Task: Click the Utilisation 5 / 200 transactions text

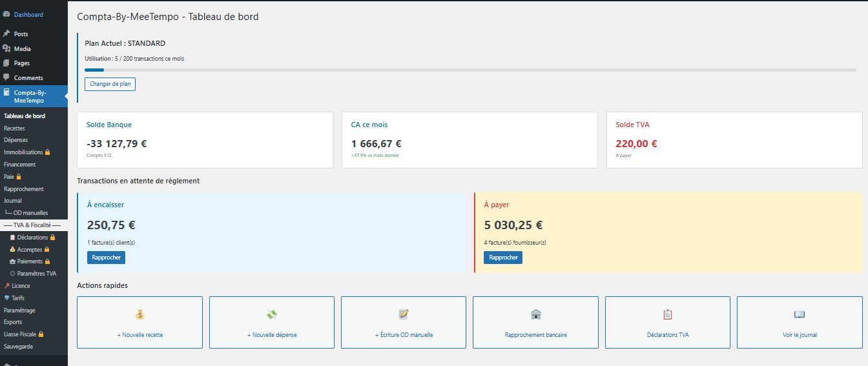Action: pyautogui.click(x=134, y=59)
